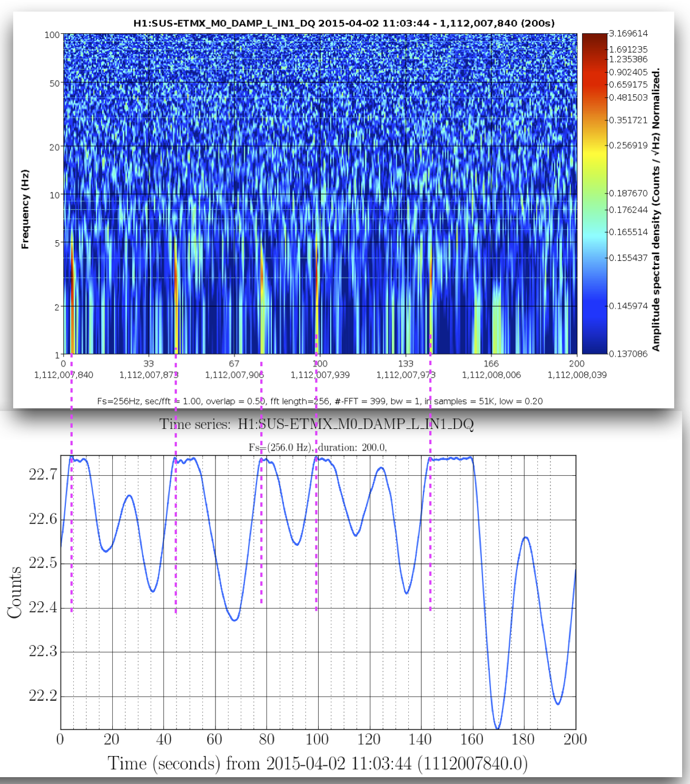Click GPS time label 1,112,008,006
Image resolution: width=690 pixels, height=784 pixels.
(491, 375)
